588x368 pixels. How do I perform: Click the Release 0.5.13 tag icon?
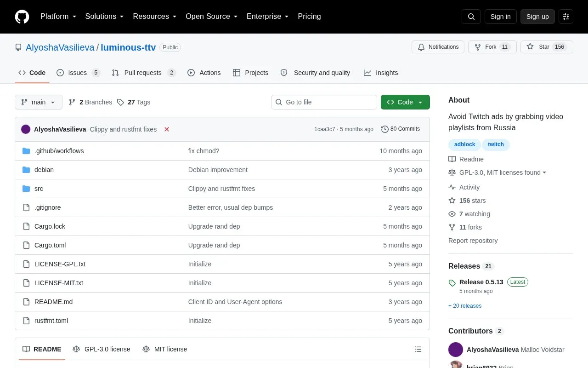tap(452, 283)
